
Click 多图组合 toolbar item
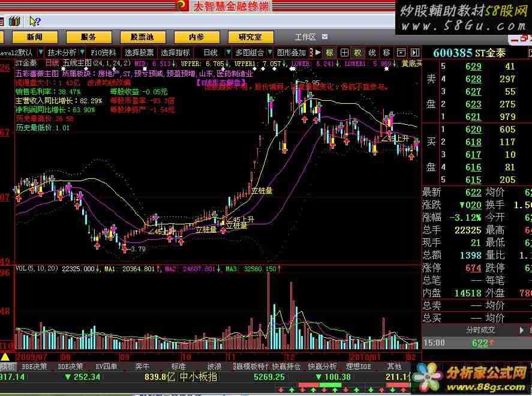click(x=250, y=53)
